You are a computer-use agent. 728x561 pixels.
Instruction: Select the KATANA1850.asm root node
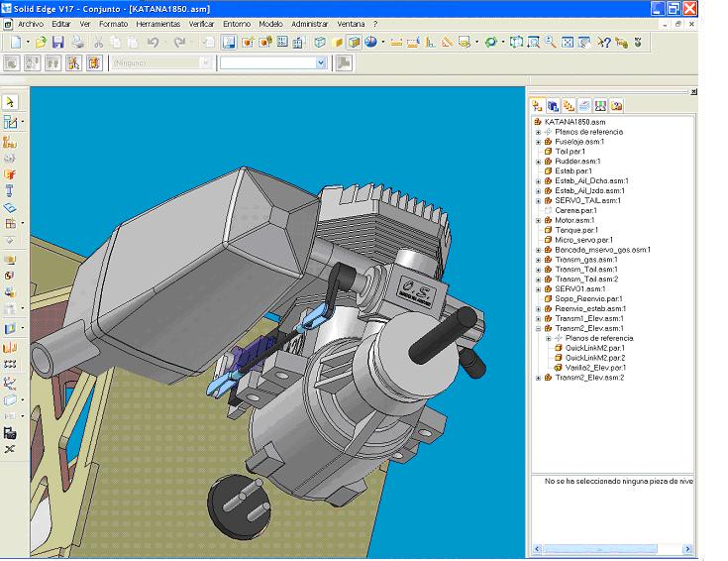pos(574,122)
